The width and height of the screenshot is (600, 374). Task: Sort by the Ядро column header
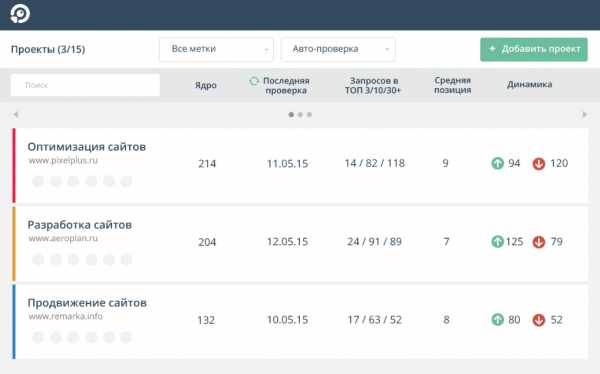[206, 85]
